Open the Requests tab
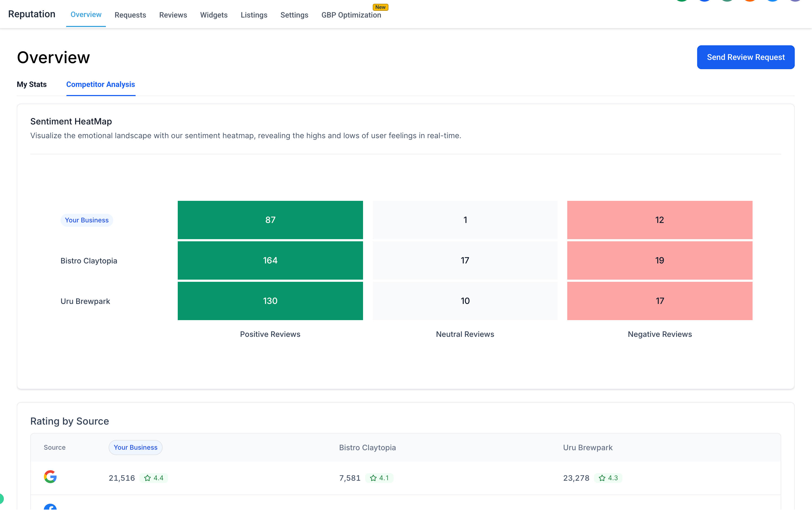This screenshot has height=515, width=812. click(130, 15)
